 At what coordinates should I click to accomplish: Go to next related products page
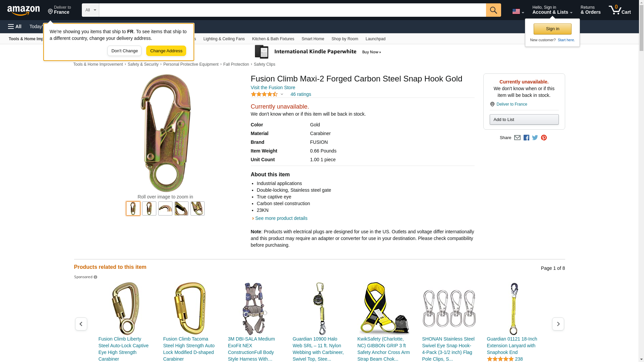tap(558, 324)
